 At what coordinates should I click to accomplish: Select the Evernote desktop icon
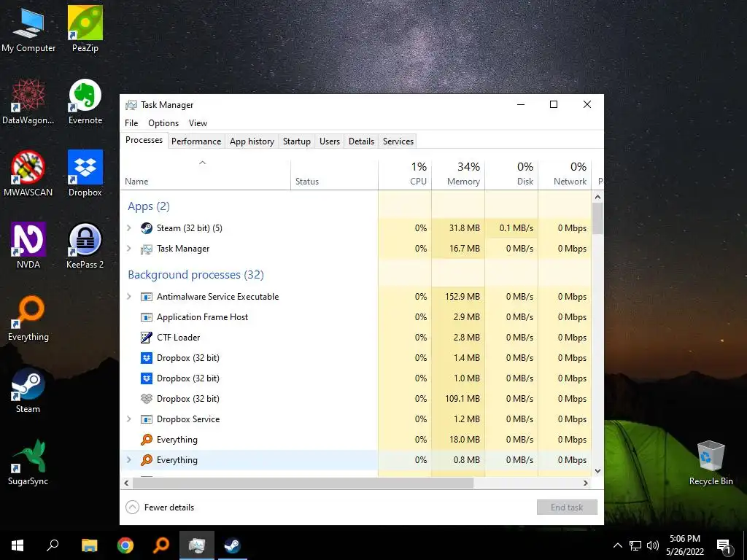[x=85, y=102]
